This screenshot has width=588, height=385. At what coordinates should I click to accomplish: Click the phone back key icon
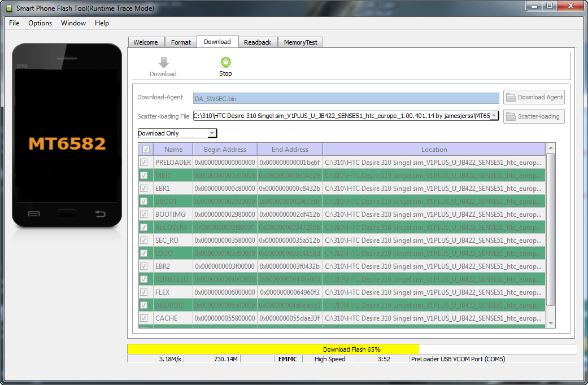click(x=100, y=214)
